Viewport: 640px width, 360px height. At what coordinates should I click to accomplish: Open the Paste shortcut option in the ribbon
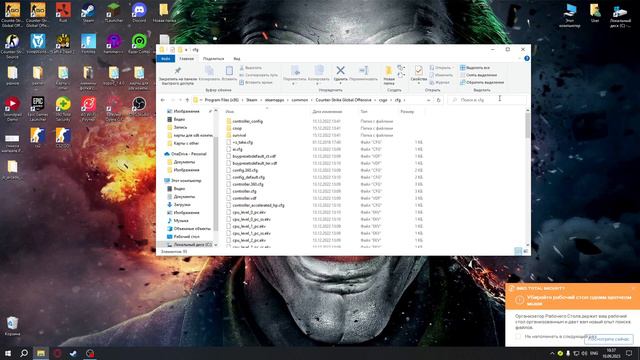[x=256, y=82]
